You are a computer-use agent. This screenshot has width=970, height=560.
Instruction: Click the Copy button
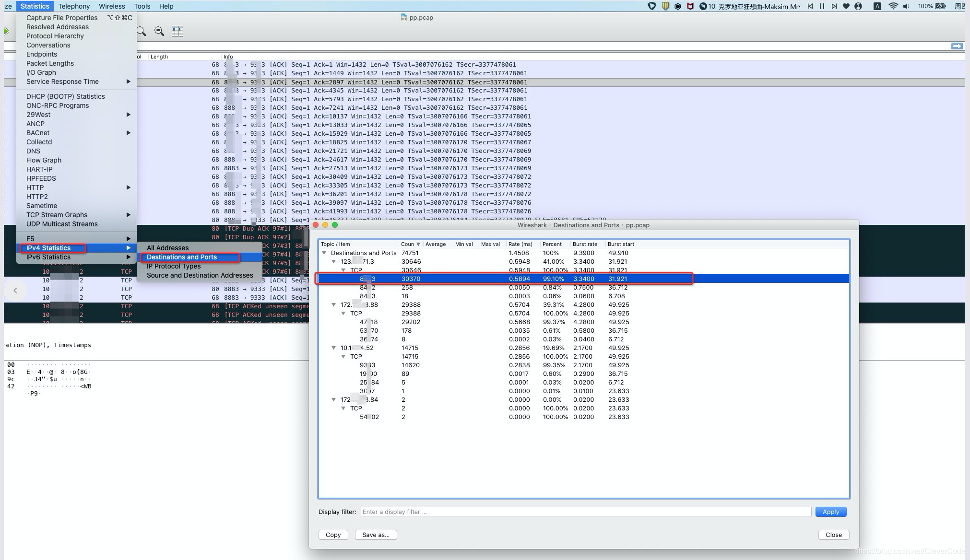coord(333,535)
